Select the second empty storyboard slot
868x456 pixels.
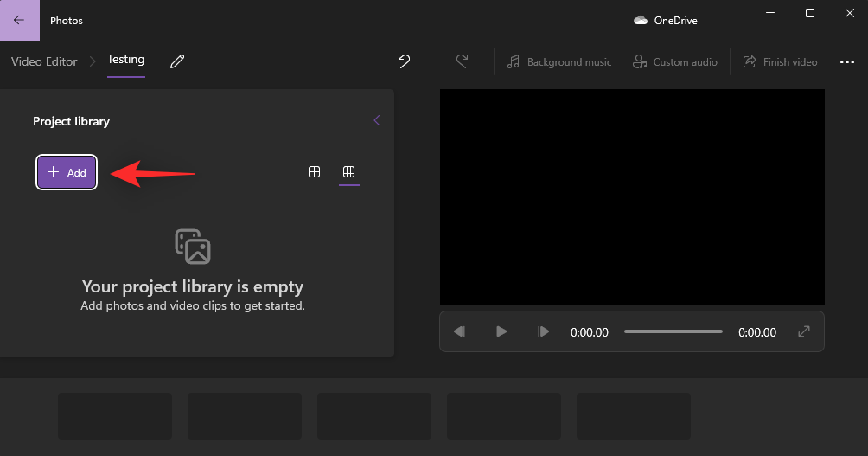click(245, 416)
